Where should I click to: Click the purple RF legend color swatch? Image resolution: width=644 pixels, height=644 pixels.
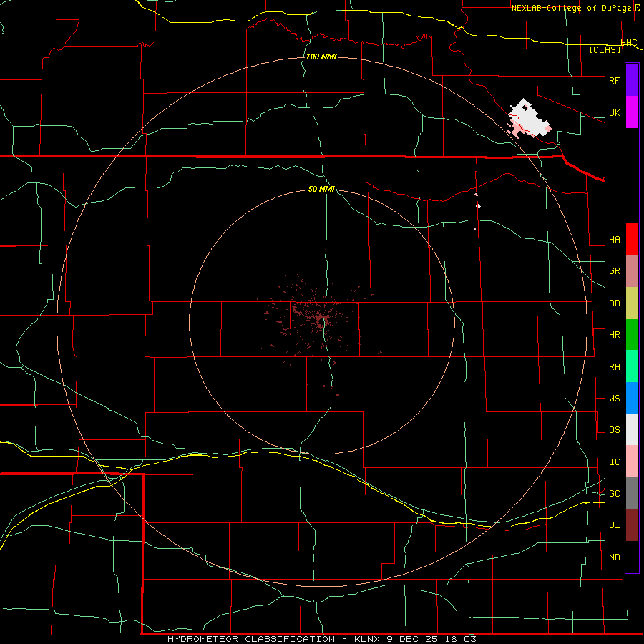(x=632, y=80)
